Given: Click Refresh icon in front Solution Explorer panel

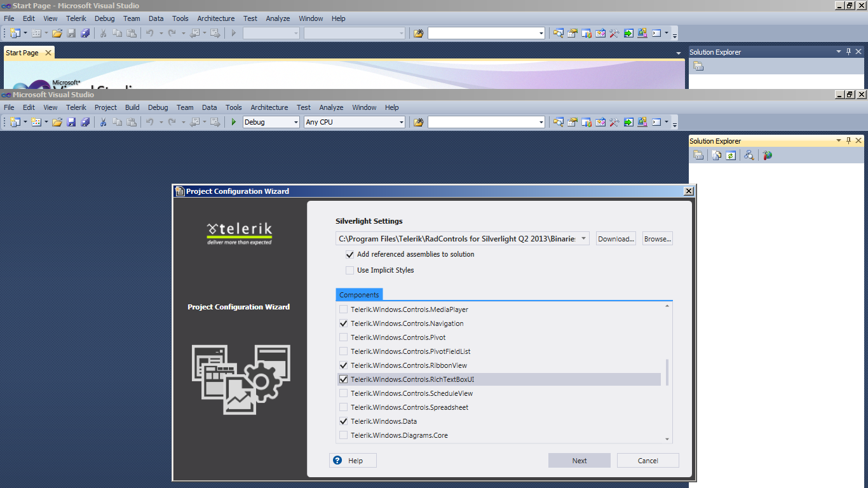Looking at the screenshot, I should pos(731,155).
